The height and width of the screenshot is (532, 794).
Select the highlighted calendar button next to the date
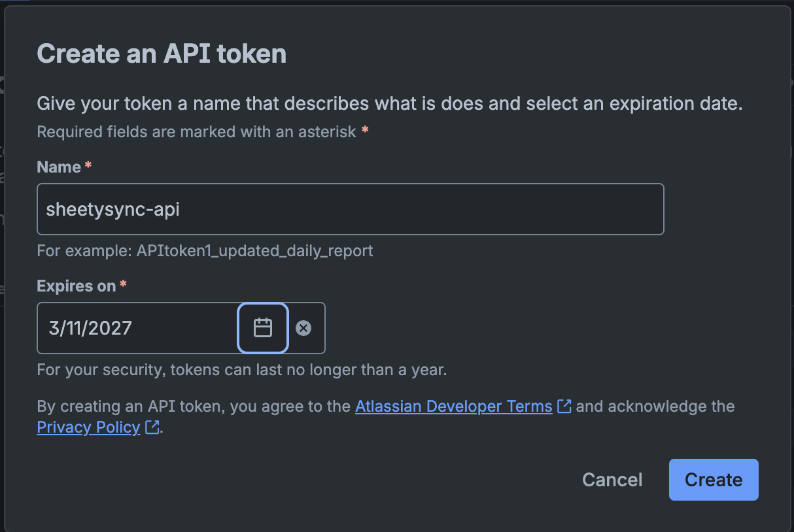(x=262, y=327)
